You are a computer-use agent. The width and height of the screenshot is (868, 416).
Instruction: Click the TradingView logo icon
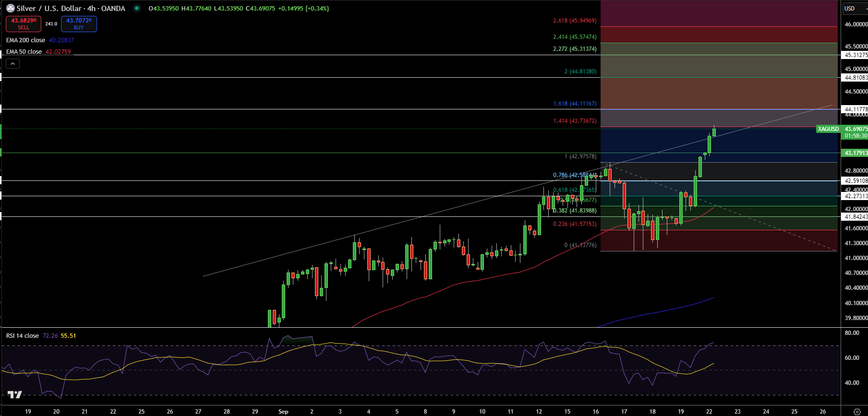coord(15,394)
